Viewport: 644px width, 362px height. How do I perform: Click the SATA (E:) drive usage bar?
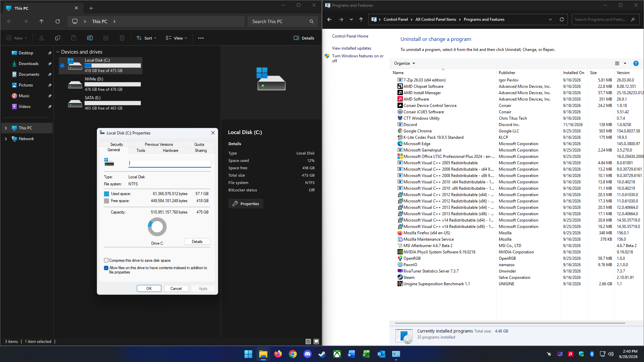pyautogui.click(x=113, y=103)
